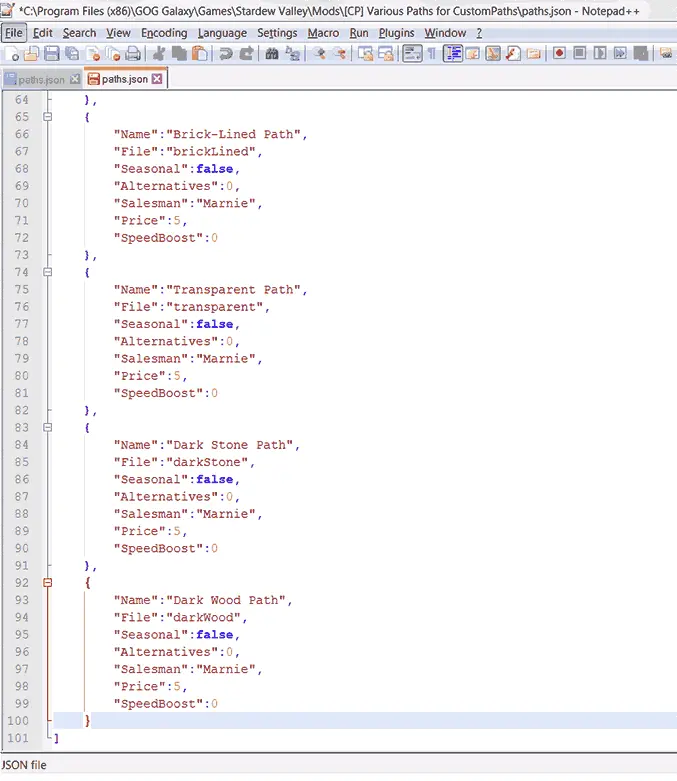This screenshot has height=781, width=677.
Task: Collapse the code block at line 65
Action: 47,117
